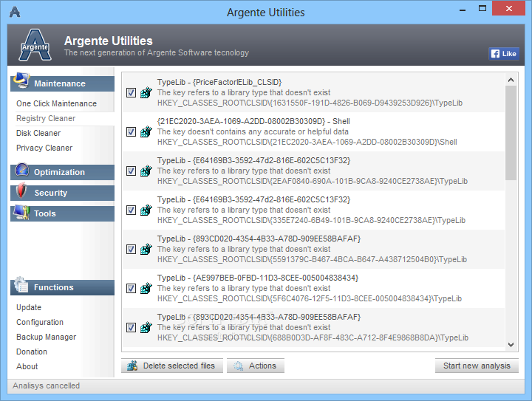
Task: Click 'The key doesn't contains any accurate' description
Action: point(253,131)
